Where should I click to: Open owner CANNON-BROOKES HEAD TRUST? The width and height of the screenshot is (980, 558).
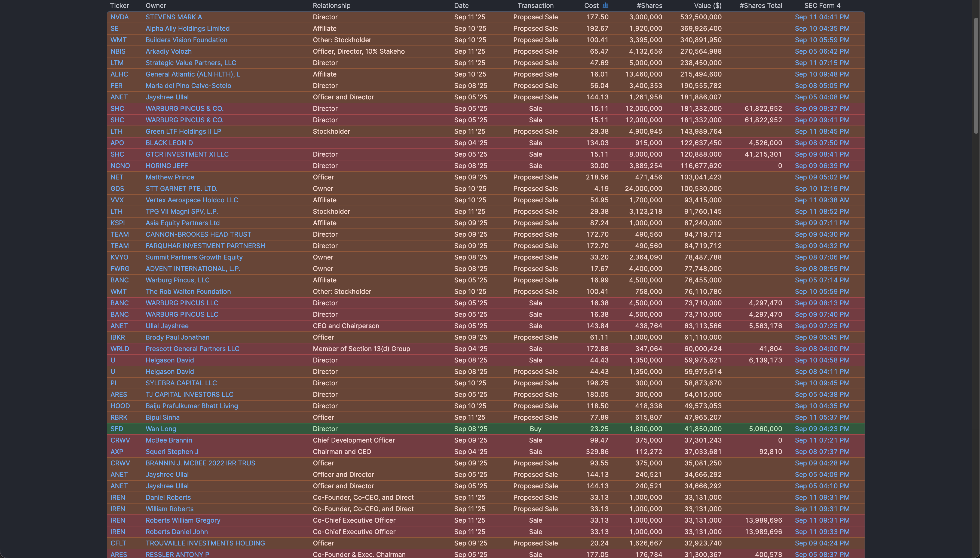(198, 234)
